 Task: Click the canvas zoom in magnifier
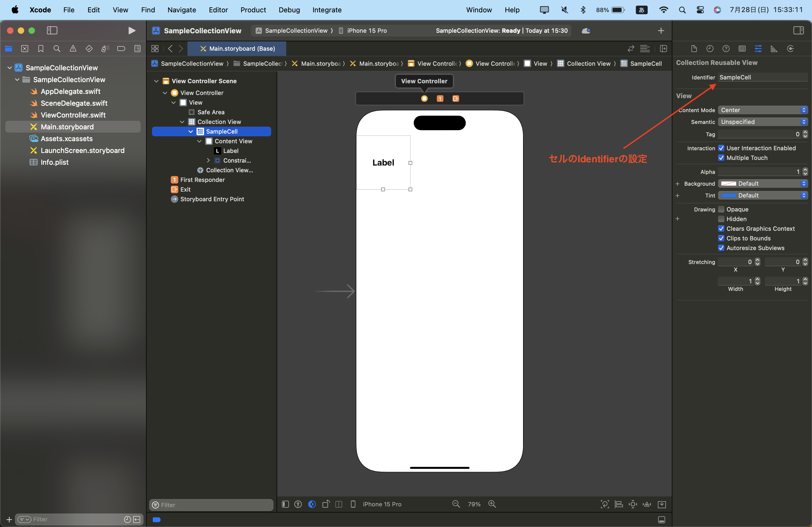coord(492,504)
